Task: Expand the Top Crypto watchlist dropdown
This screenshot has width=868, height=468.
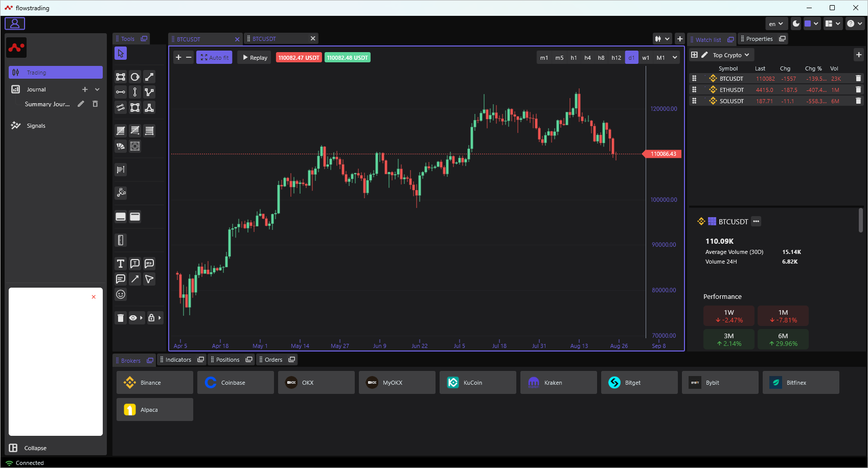Action: (731, 55)
